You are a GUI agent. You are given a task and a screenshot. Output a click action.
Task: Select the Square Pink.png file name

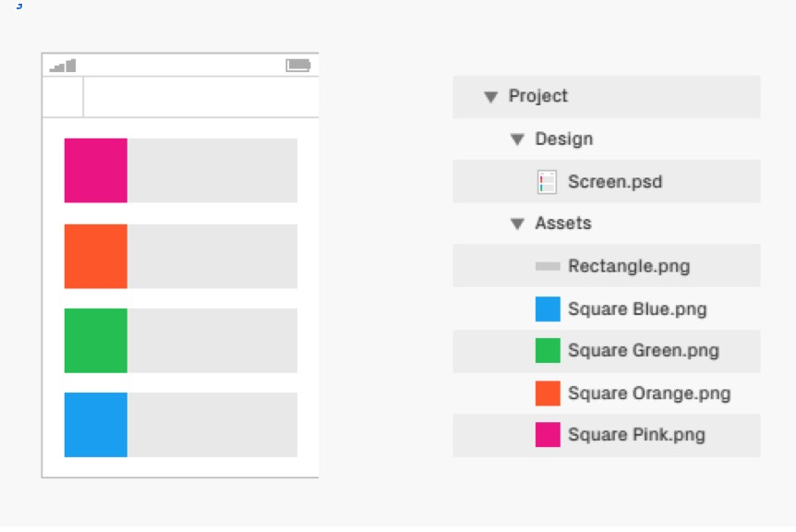636,435
